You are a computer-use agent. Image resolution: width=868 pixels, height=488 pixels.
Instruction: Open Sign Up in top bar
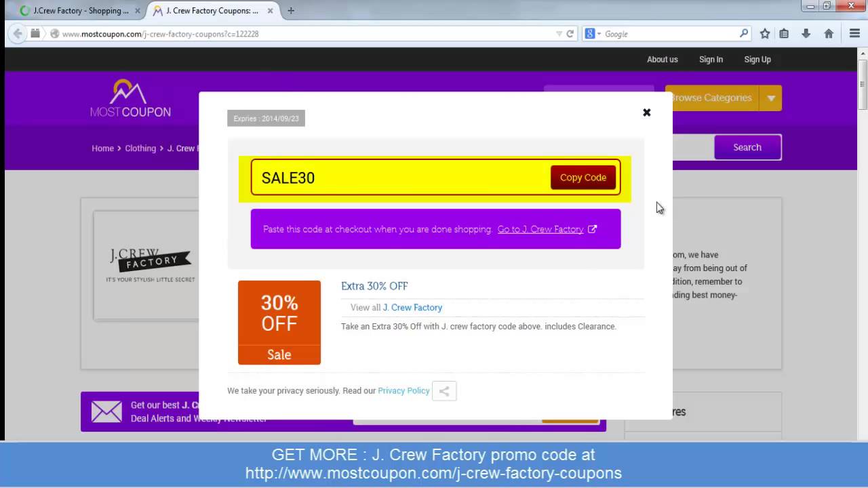click(x=757, y=60)
